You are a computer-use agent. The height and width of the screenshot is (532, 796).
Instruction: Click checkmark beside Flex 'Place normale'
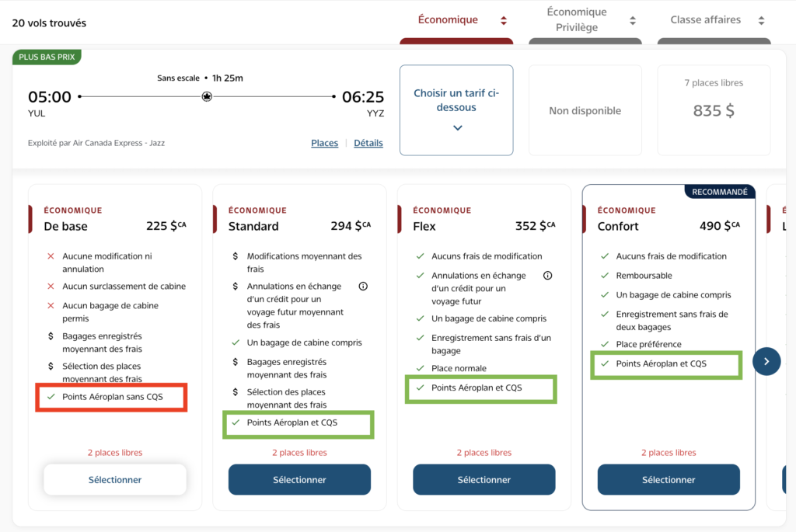click(420, 369)
